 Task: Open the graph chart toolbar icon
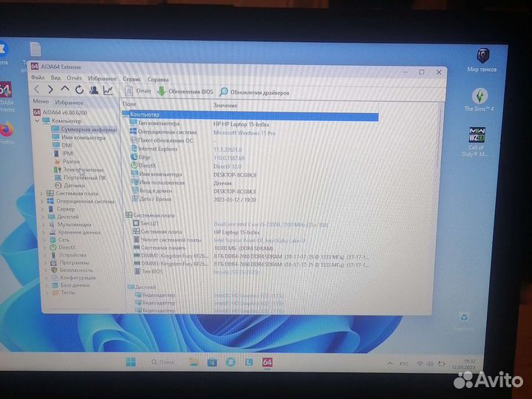[x=108, y=90]
